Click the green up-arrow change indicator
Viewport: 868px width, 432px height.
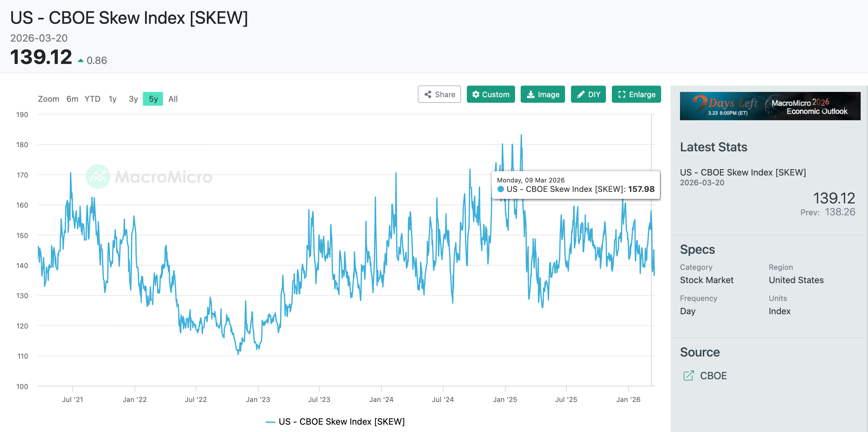(81, 60)
